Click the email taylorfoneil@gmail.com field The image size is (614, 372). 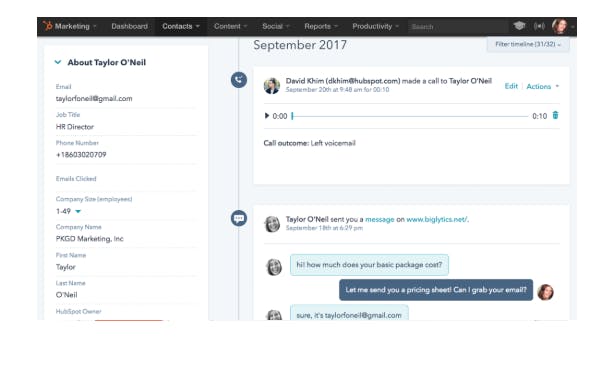click(x=125, y=98)
